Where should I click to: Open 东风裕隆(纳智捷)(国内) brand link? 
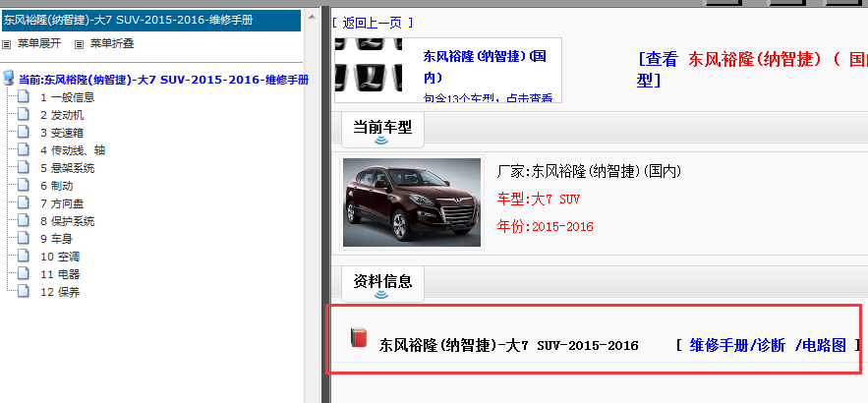(485, 67)
